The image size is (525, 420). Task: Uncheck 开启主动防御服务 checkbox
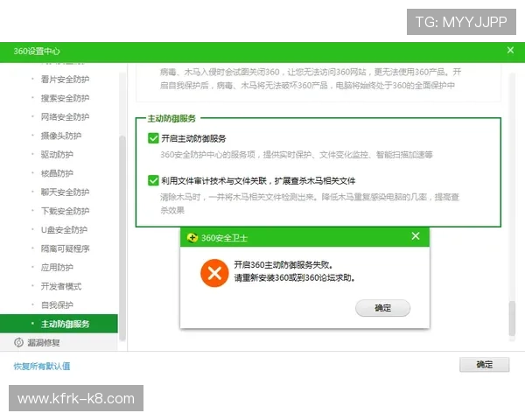pyautogui.click(x=153, y=138)
